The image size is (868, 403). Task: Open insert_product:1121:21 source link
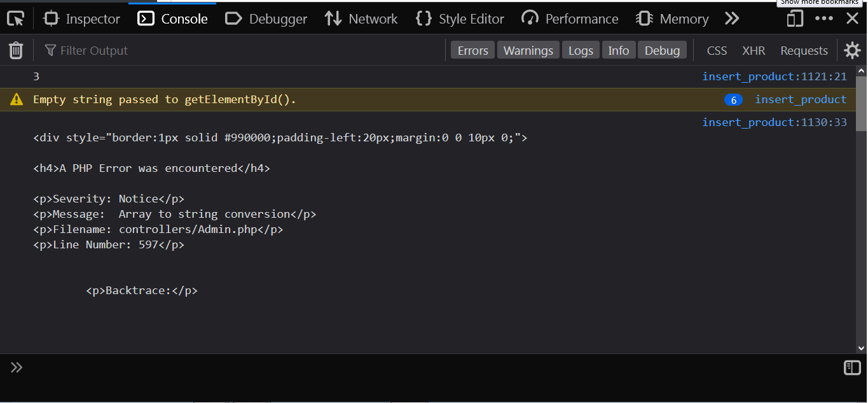775,76
